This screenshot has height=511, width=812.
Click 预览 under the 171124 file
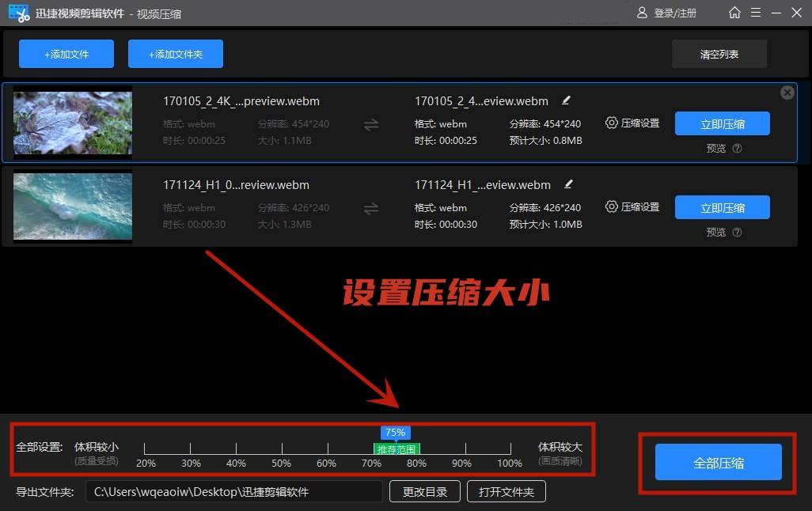pos(716,233)
